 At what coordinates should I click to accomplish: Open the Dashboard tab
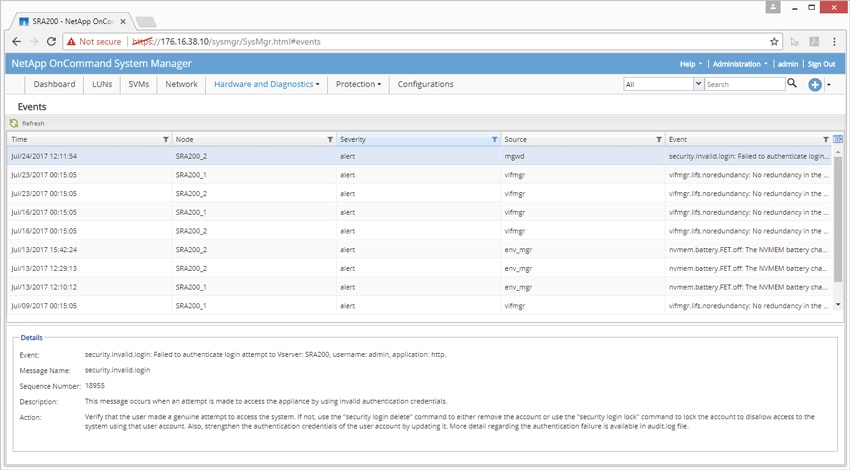[54, 84]
